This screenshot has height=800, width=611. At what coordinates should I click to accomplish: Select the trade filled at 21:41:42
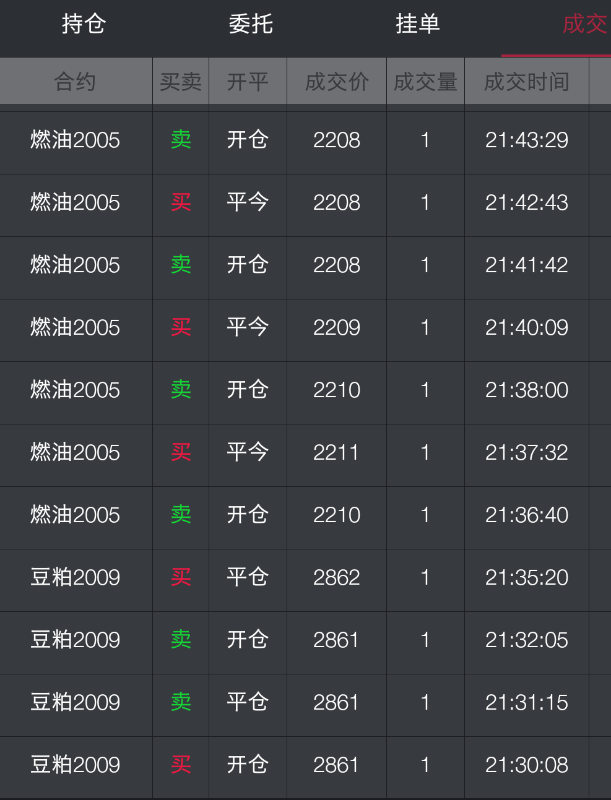pyautogui.click(x=306, y=265)
